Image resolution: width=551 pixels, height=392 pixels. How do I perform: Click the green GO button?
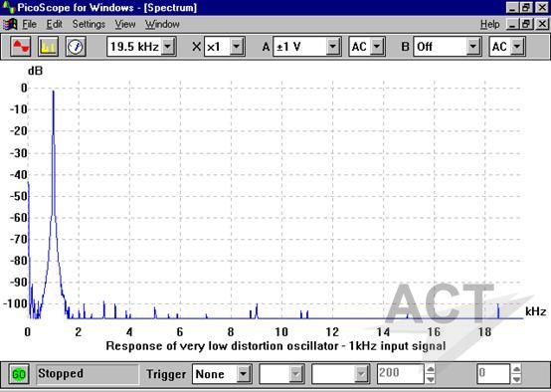pos(19,374)
